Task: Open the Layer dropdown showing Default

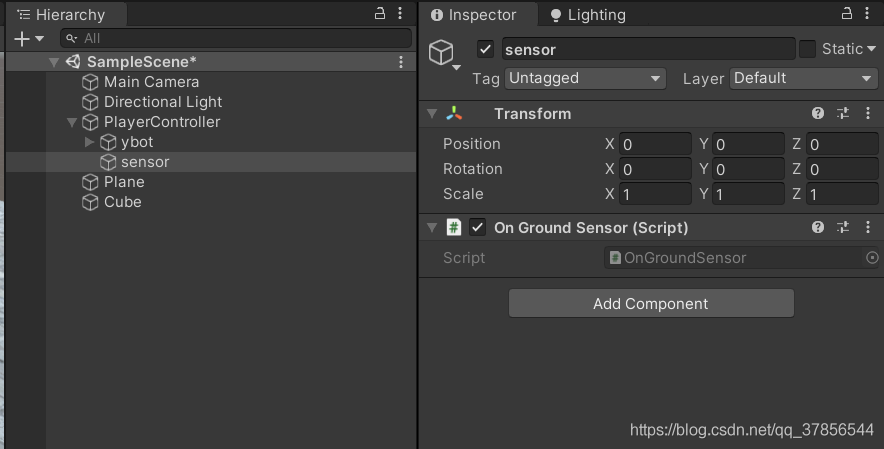Action: [x=804, y=78]
